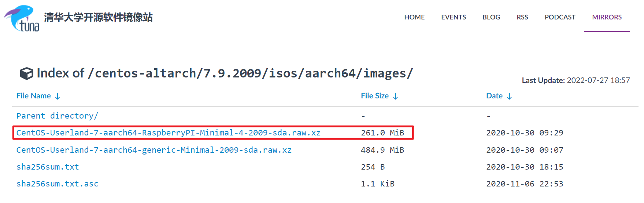The height and width of the screenshot is (203, 644).
Task: Navigate to Parent directory
Action: (57, 116)
